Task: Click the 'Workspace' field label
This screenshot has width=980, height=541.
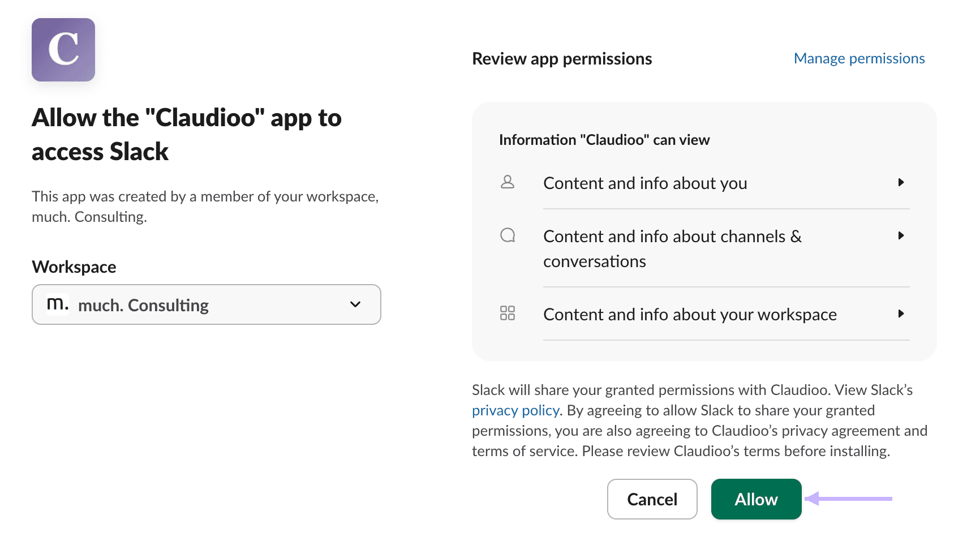Action: (74, 267)
